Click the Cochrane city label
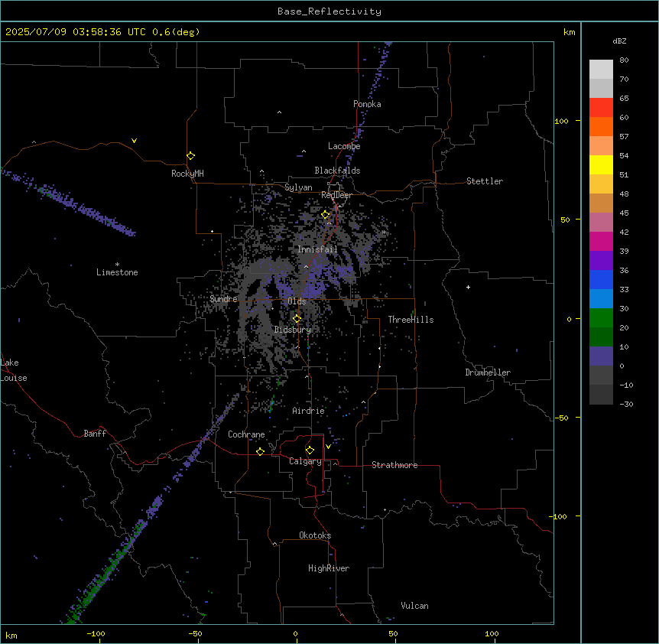659x644 pixels. click(246, 434)
